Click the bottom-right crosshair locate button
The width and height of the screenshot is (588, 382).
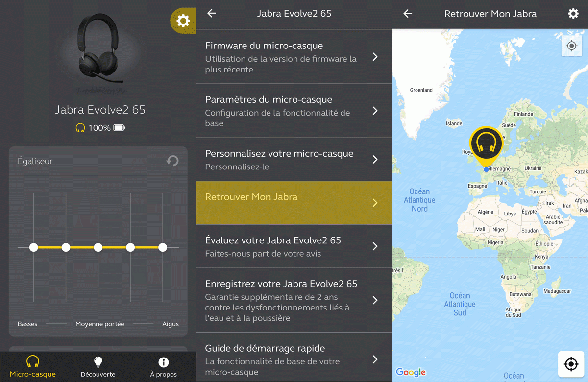[571, 364]
